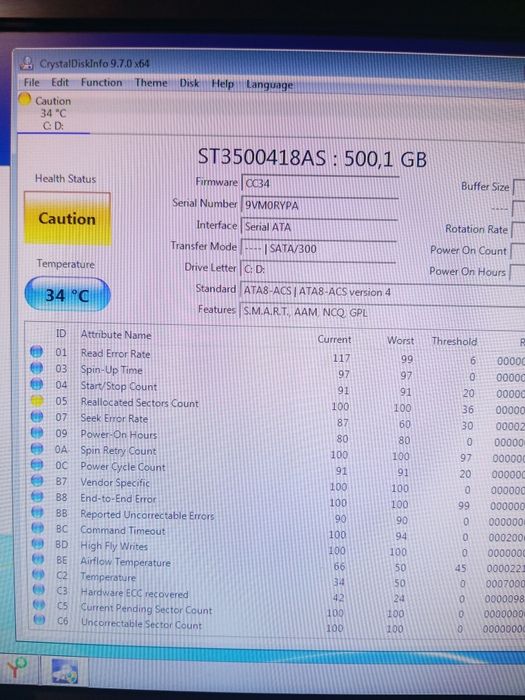Viewport: 525px width, 700px height.
Task: Click the Current column header
Action: 334,339
